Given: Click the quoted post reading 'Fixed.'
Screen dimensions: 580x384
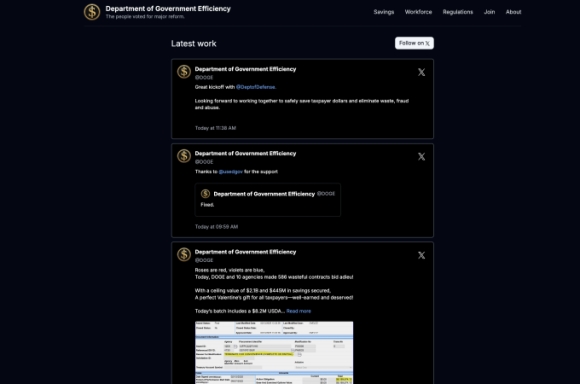Looking at the screenshot, I should click(x=267, y=200).
